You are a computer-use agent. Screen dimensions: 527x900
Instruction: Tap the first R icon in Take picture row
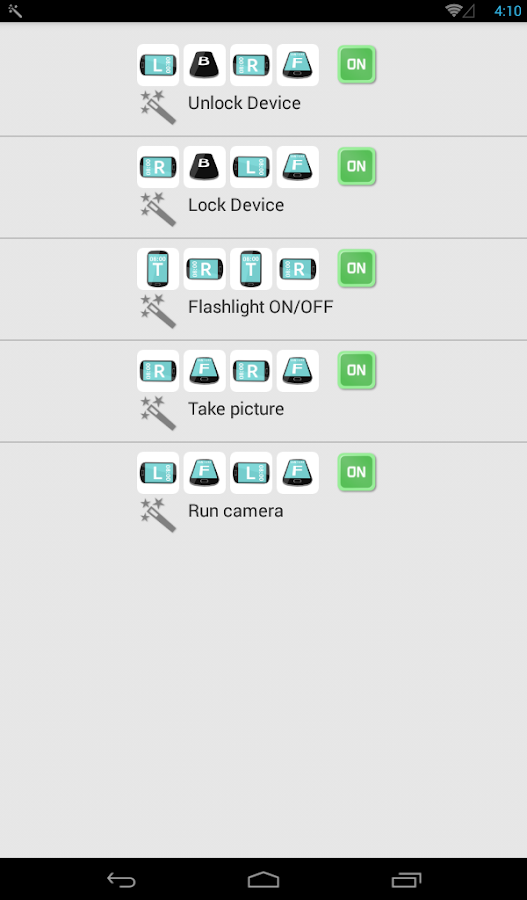coord(158,371)
